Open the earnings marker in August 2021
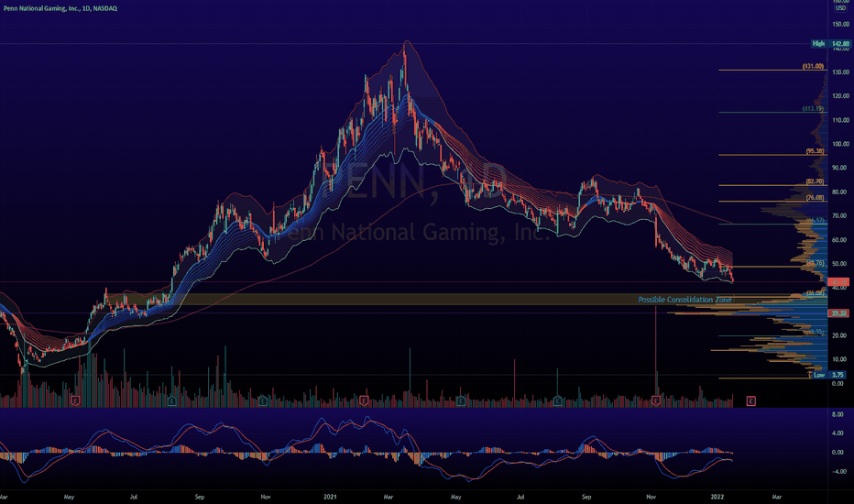 [x=557, y=401]
